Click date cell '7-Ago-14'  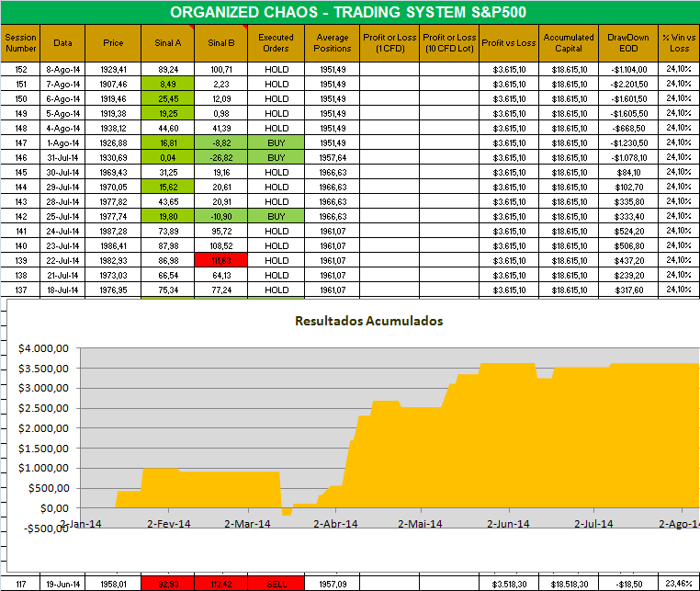(62, 84)
